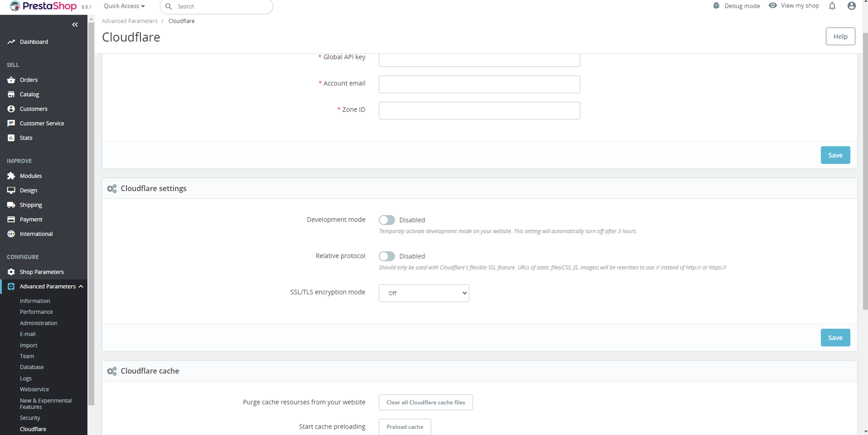The width and height of the screenshot is (868, 435).
Task: Open the Security submenu item
Action: 30,418
